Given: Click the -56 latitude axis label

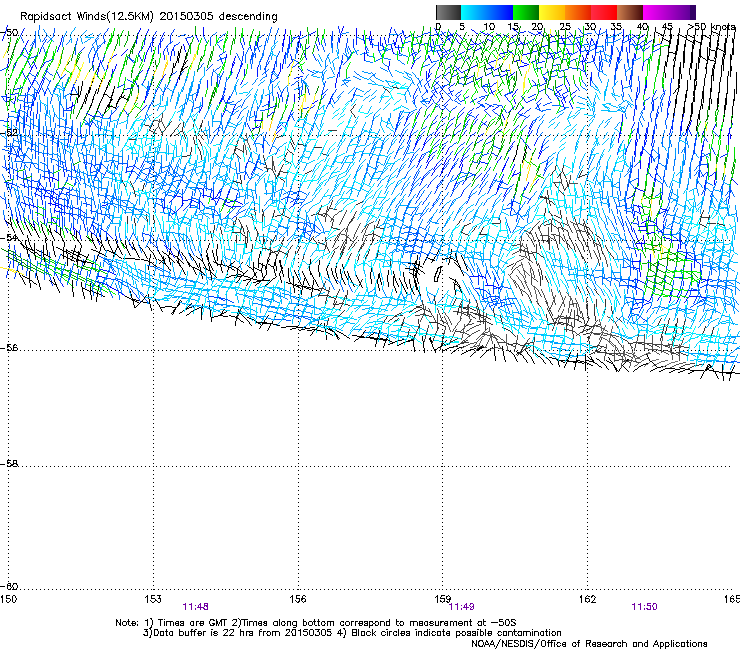Looking at the screenshot, I should tap(9, 348).
